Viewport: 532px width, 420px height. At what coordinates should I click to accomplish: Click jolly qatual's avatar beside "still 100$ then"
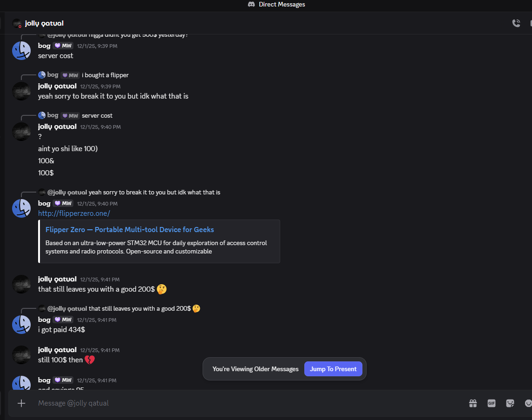21,354
